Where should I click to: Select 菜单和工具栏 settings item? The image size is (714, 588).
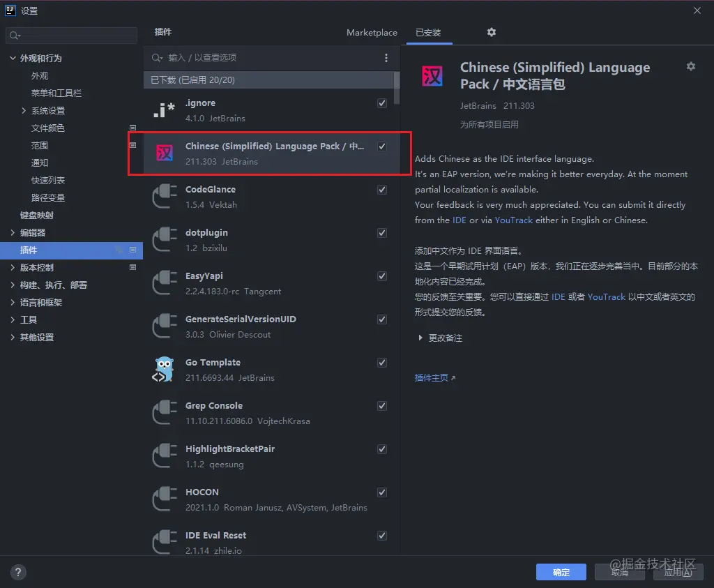[x=56, y=93]
